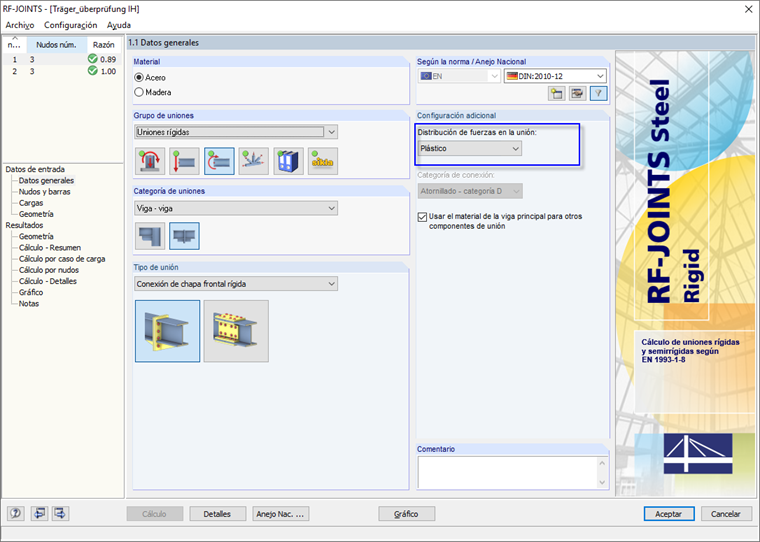The height and width of the screenshot is (542, 760).
Task: Select Cálculo - Detalles in the navigator
Action: coord(48,281)
